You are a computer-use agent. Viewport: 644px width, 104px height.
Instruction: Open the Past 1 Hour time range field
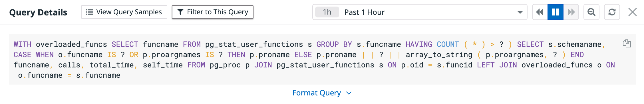420,12
